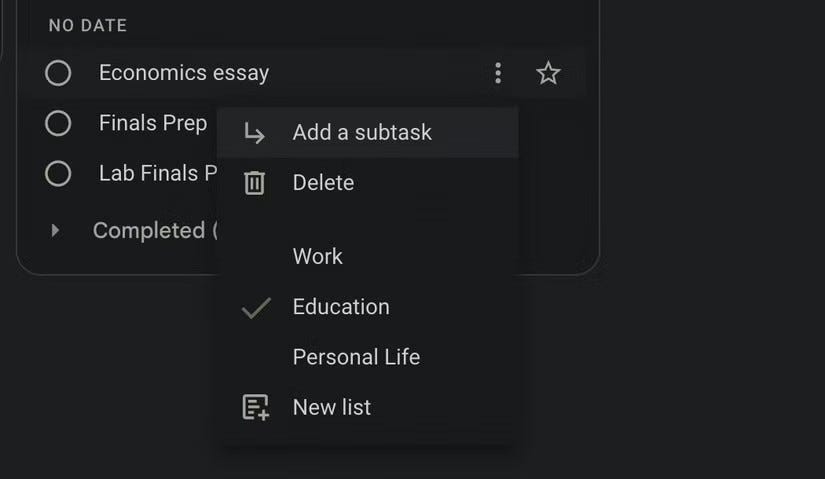The image size is (825, 479).
Task: Click the New list plus icon
Action: click(x=256, y=407)
